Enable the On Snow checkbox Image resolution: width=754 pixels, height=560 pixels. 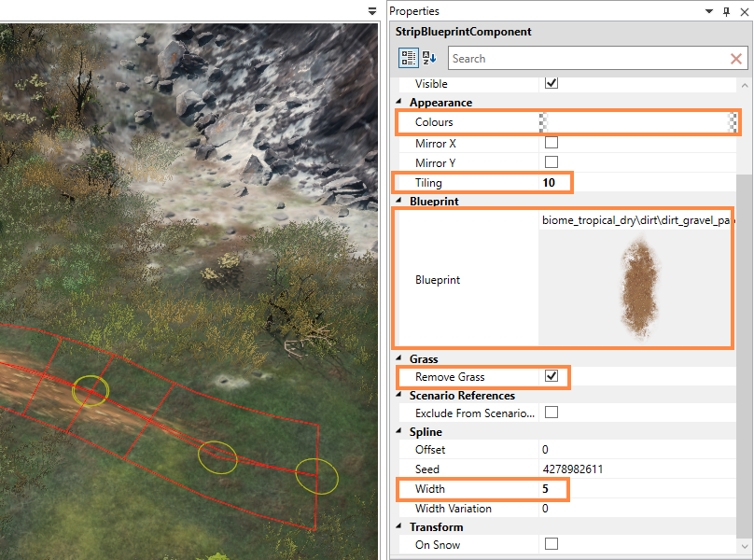[552, 543]
